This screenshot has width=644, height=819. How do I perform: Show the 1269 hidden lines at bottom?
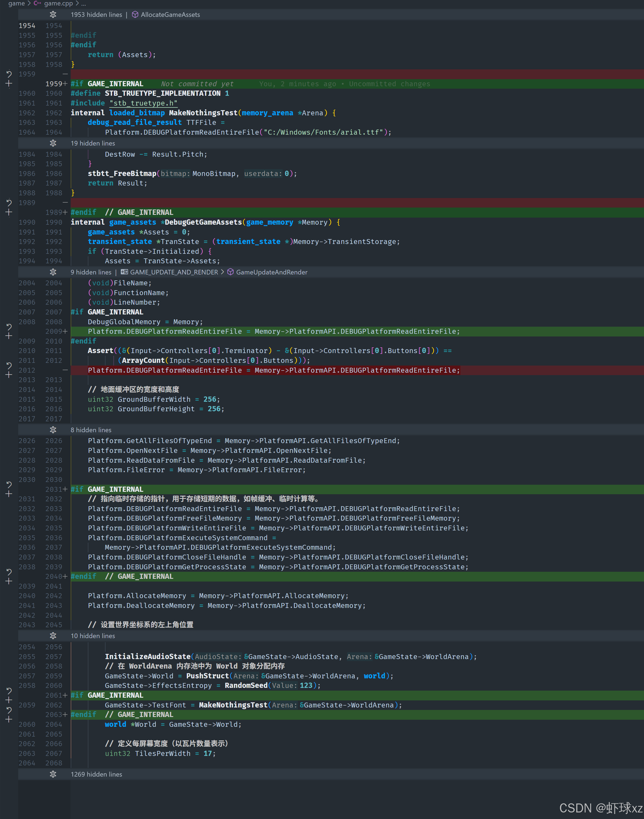53,774
